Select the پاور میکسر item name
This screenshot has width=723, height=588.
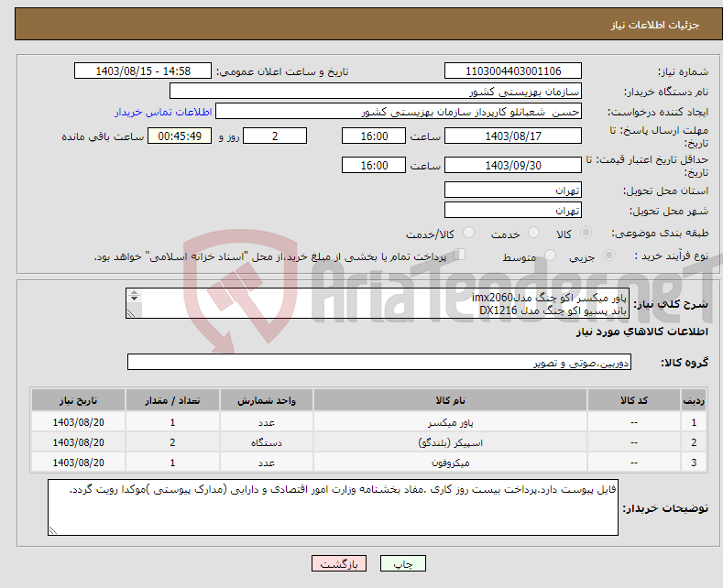pyautogui.click(x=450, y=422)
